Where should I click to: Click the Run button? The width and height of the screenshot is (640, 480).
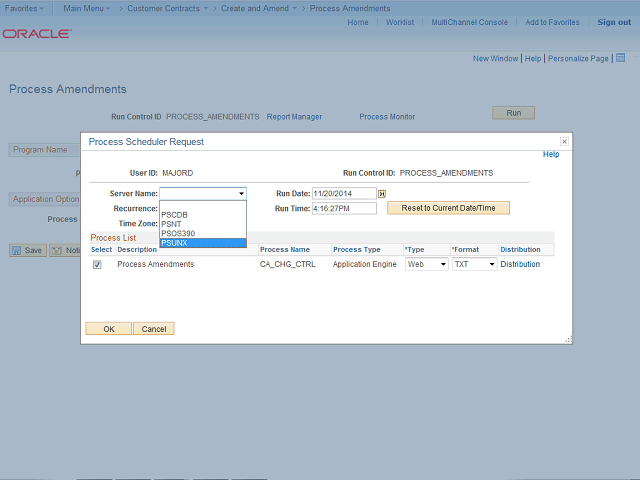tap(513, 113)
